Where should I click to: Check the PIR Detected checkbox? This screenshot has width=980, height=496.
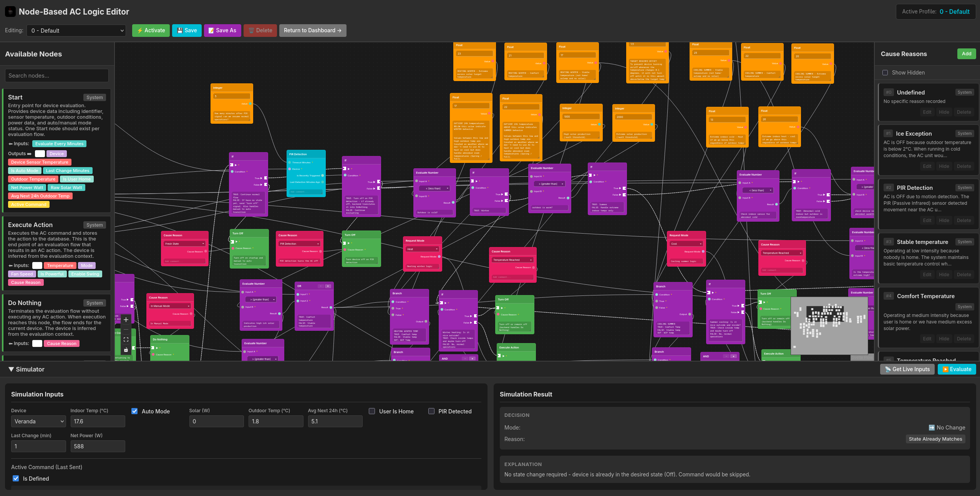431,411
